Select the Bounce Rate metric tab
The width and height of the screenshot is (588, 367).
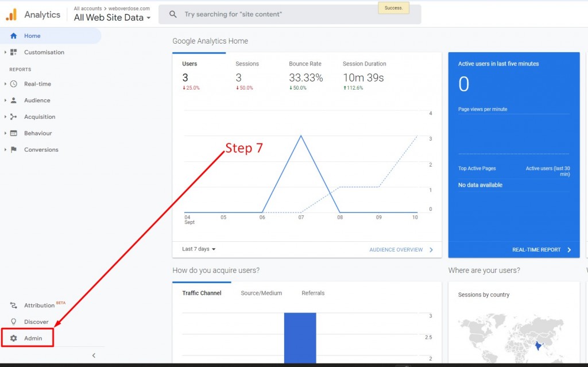tap(305, 76)
